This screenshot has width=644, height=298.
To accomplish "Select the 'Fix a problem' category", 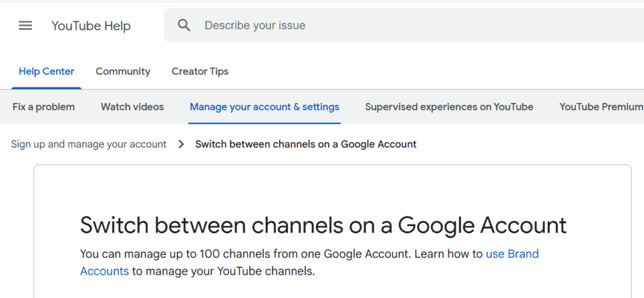I will click(x=43, y=107).
